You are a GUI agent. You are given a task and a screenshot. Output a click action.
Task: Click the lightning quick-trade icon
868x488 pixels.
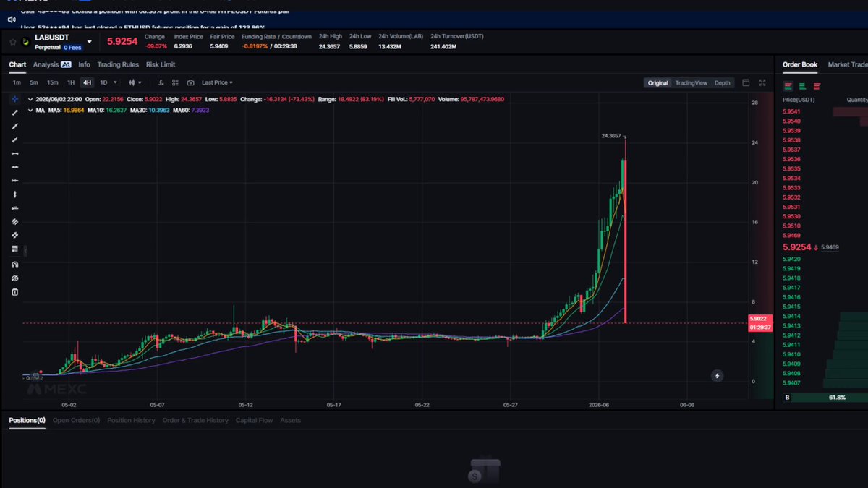[718, 376]
